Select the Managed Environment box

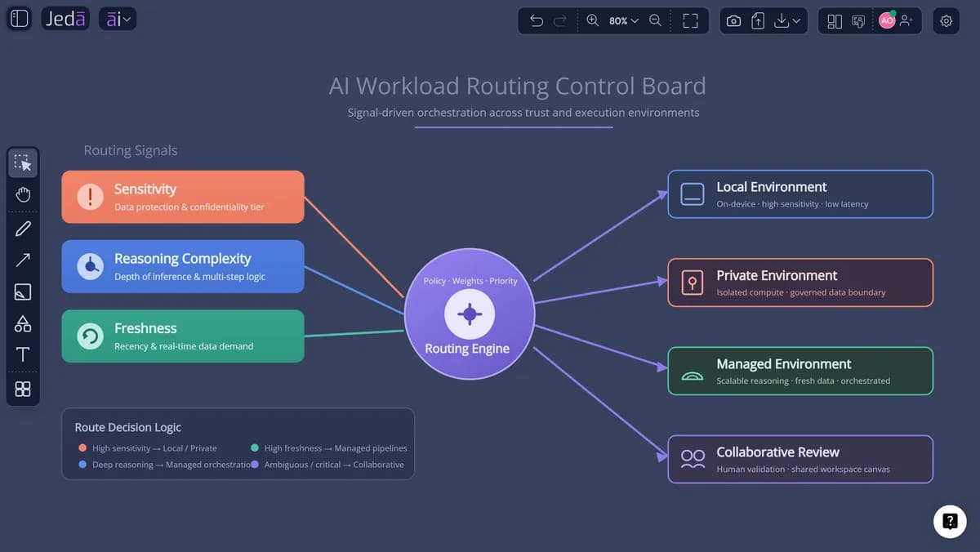coord(800,371)
